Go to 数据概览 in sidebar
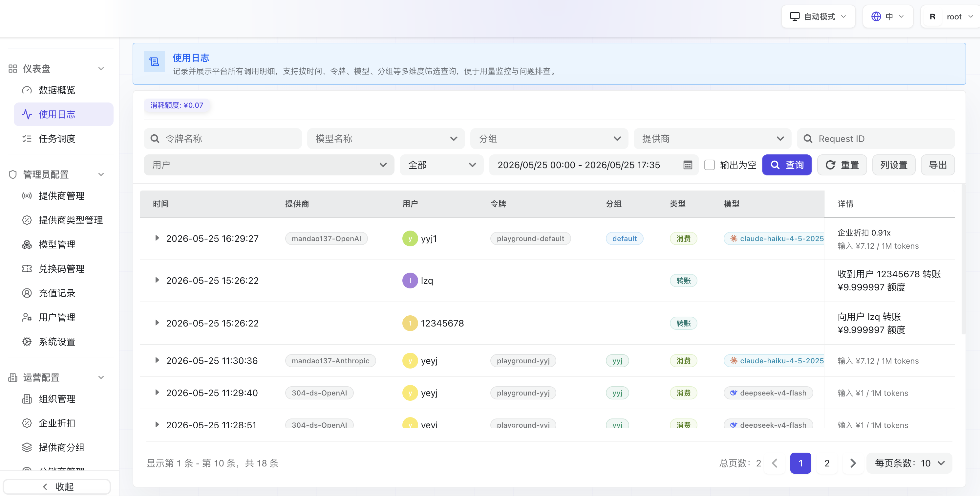 click(x=64, y=90)
